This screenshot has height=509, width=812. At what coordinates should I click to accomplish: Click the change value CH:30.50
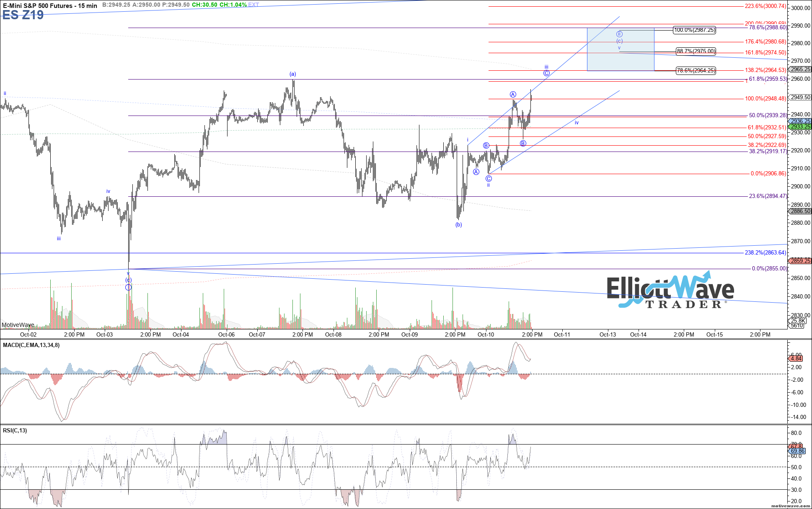click(205, 5)
